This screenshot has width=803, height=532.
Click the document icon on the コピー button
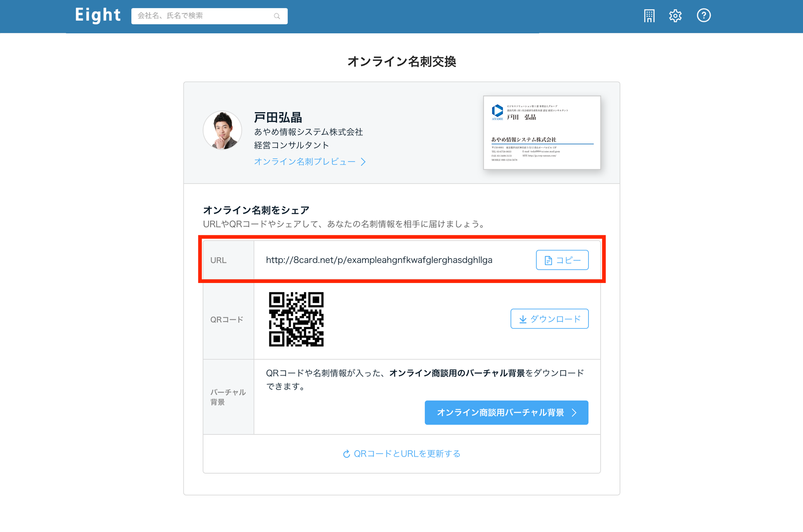(x=548, y=260)
